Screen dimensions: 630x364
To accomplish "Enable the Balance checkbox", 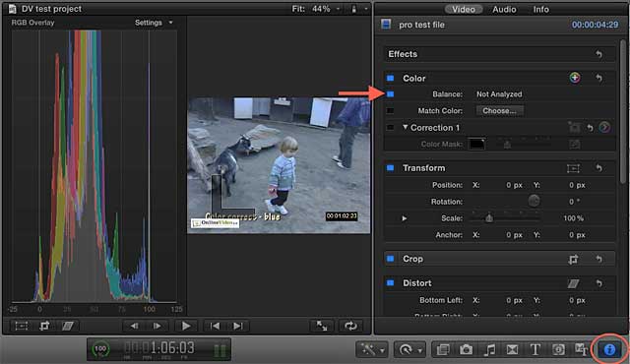I will click(390, 94).
